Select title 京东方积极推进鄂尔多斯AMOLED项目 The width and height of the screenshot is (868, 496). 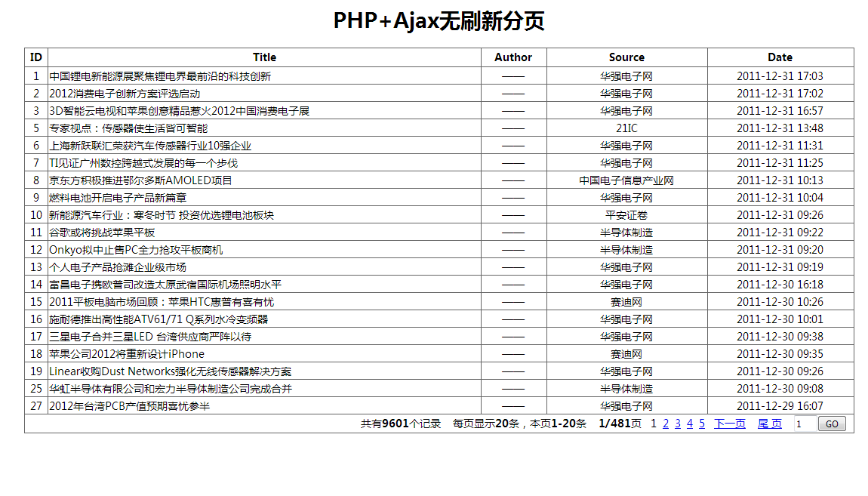pos(140,180)
